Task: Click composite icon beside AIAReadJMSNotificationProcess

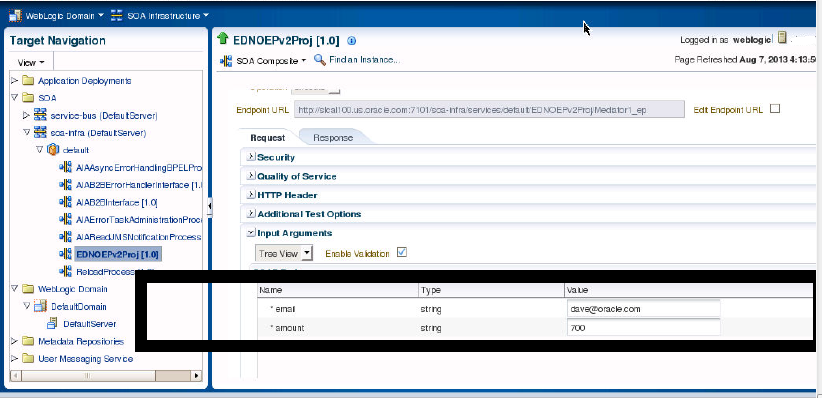Action: (x=66, y=237)
